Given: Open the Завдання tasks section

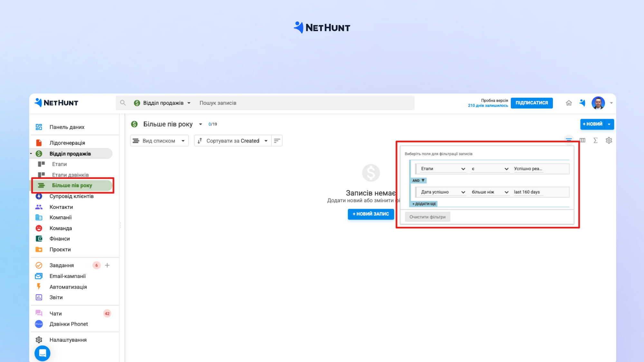Looking at the screenshot, I should coord(62,265).
